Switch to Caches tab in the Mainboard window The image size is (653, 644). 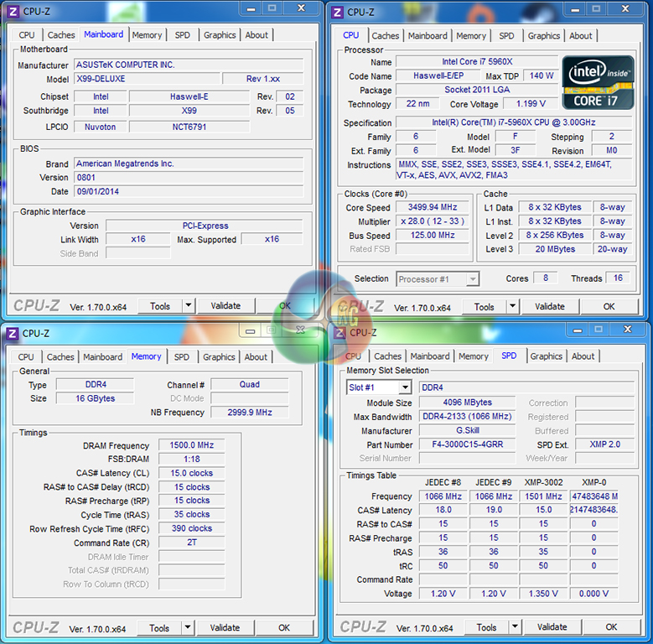60,35
